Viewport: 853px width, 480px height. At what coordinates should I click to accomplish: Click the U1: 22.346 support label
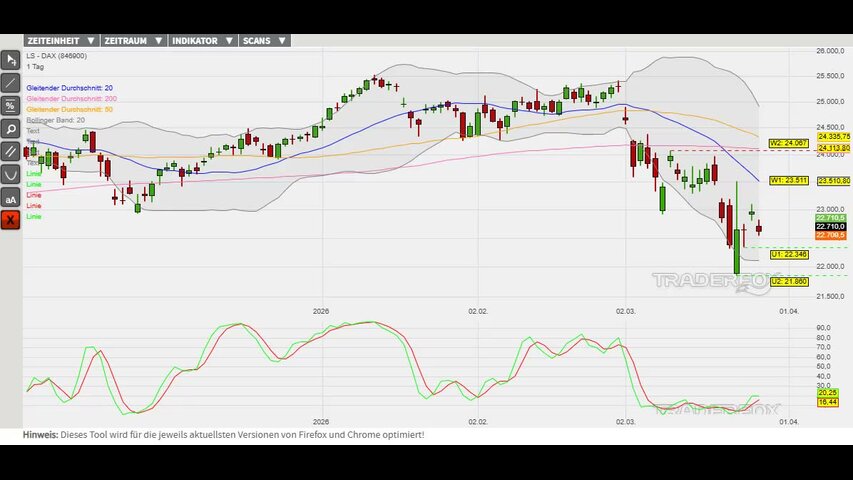click(788, 255)
